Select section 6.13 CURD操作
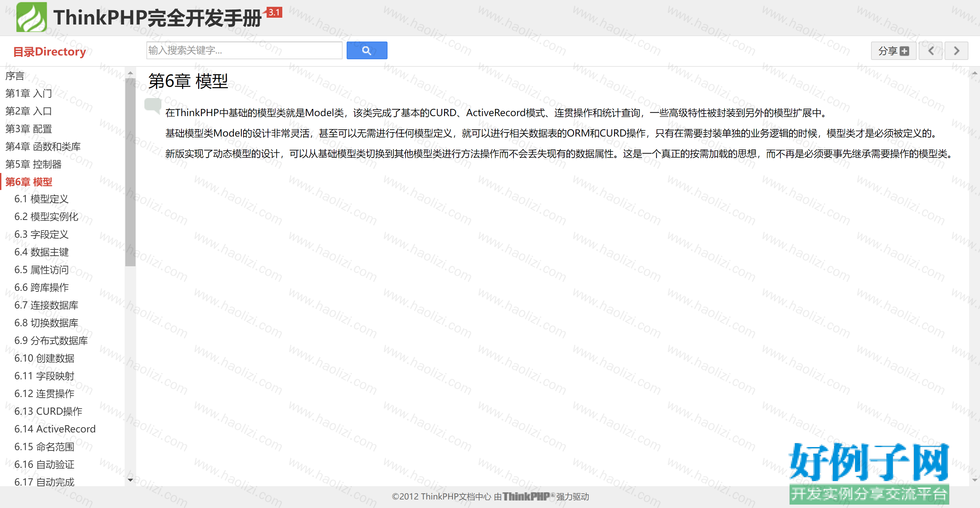Screen dimensions: 980x508 [x=48, y=411]
